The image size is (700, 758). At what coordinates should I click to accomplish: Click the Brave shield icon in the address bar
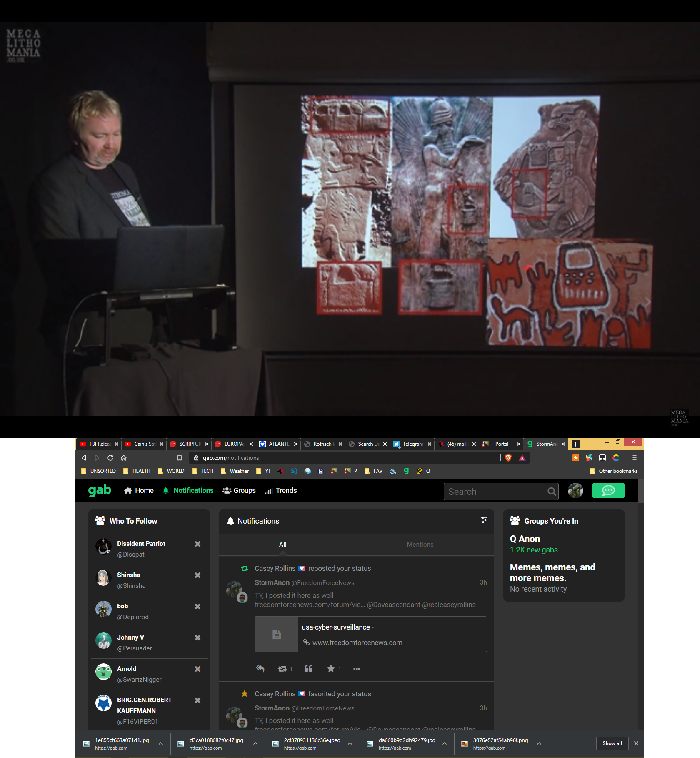coord(508,458)
